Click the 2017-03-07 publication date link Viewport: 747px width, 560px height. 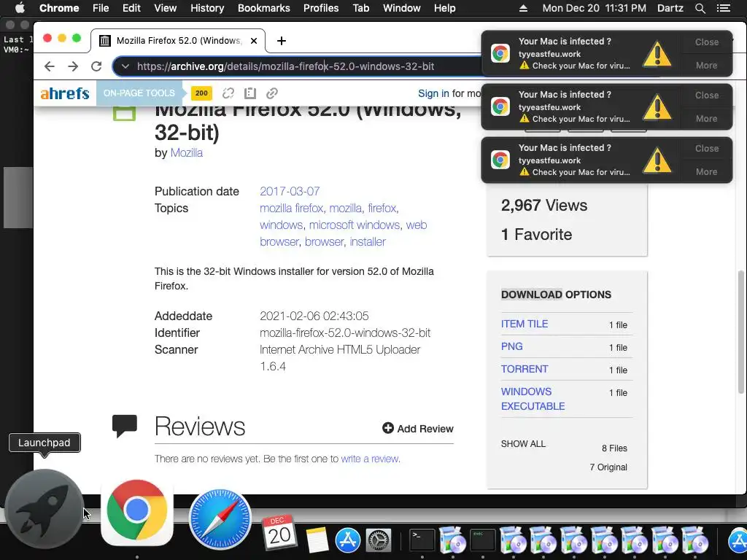pyautogui.click(x=290, y=192)
